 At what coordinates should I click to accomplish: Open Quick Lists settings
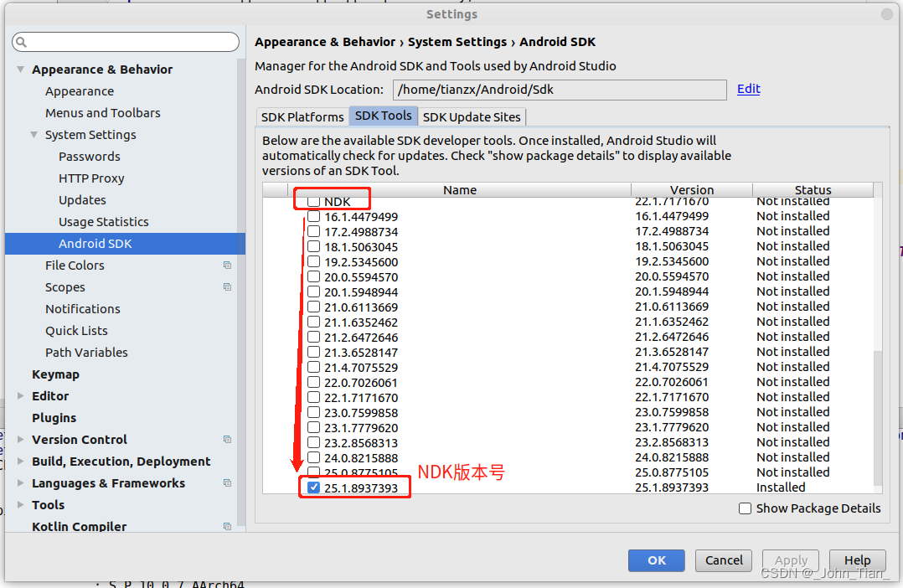click(x=76, y=331)
